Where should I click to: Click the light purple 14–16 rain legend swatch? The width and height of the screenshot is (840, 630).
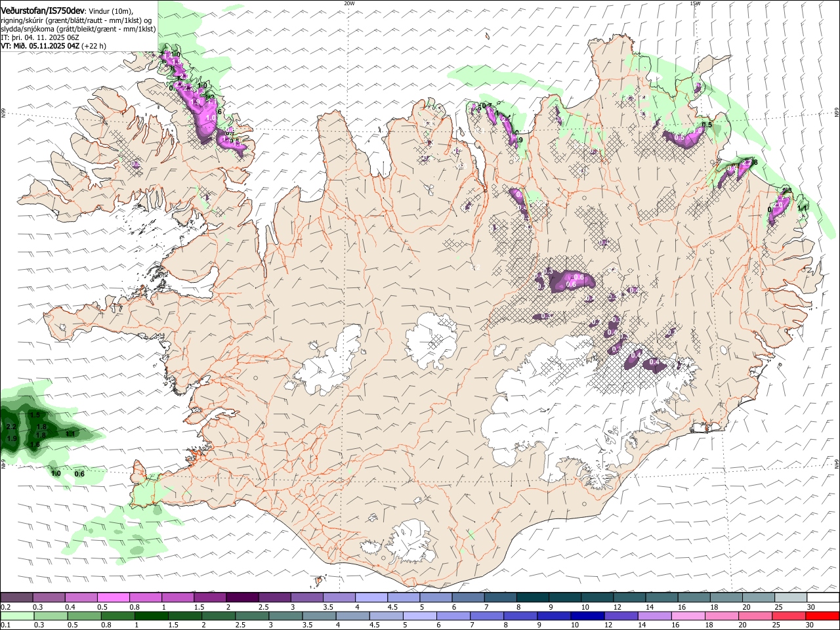point(654,616)
